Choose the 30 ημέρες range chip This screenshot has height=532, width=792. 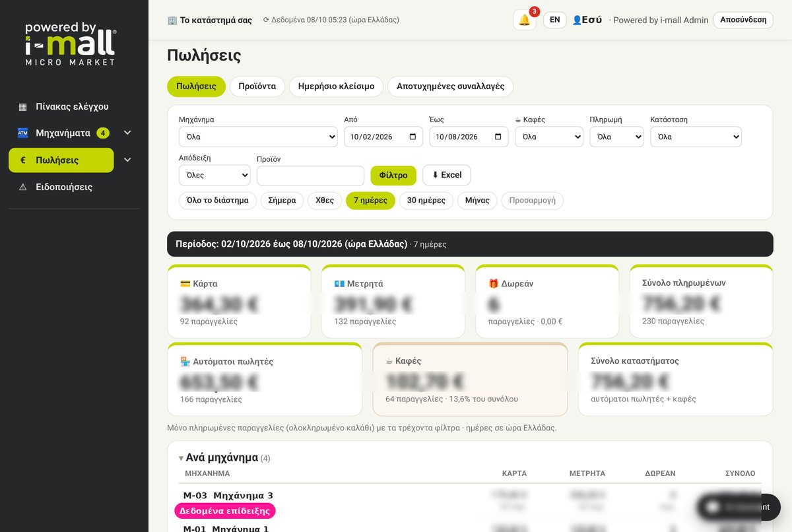point(426,200)
